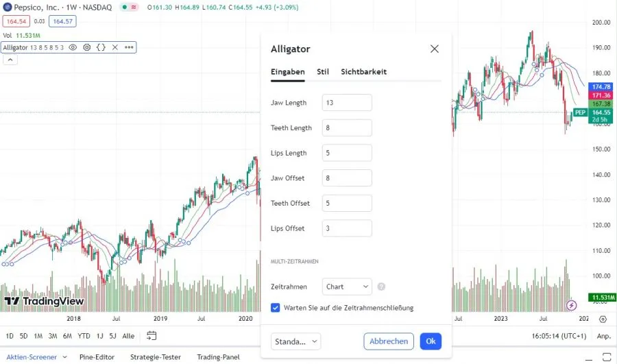Click the Zeitrahmen help question icon

[x=381, y=287]
